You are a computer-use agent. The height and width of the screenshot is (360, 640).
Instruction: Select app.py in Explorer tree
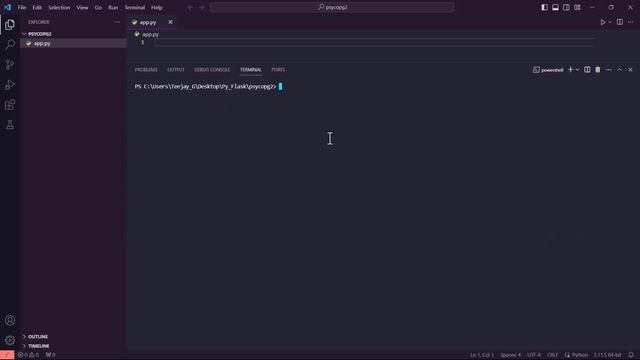click(x=73, y=43)
